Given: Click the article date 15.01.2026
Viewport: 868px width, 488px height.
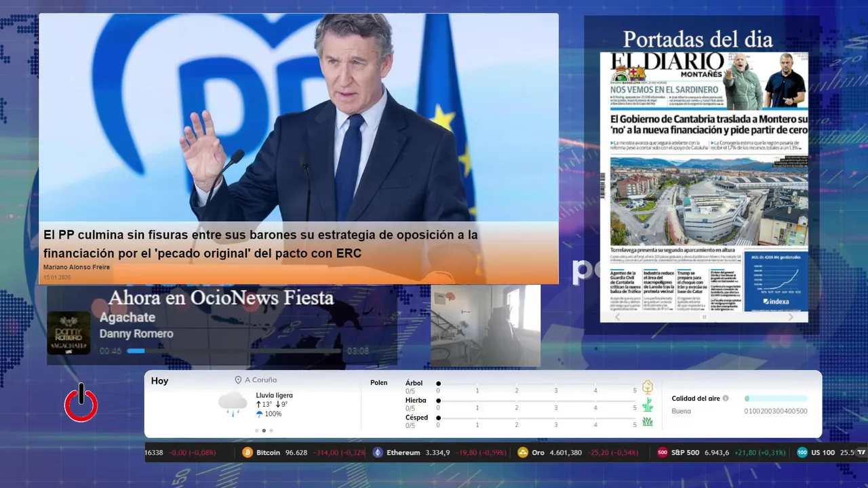Looking at the screenshot, I should click(x=56, y=277).
